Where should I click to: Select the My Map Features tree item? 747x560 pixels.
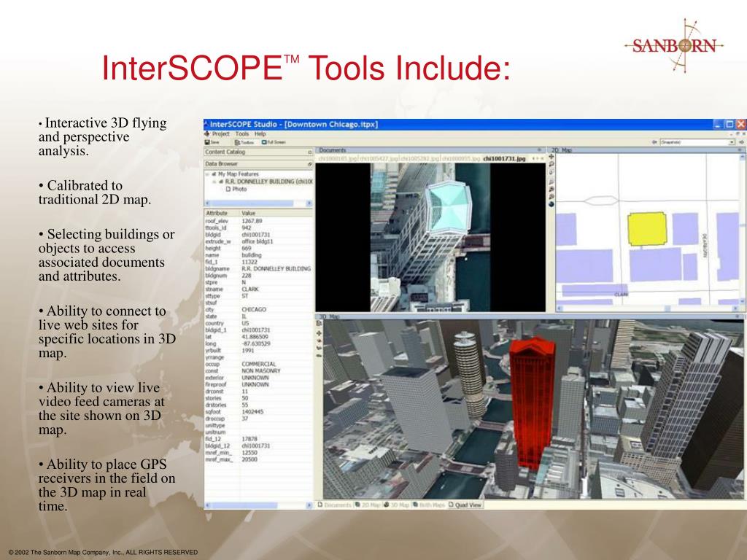[x=236, y=174]
